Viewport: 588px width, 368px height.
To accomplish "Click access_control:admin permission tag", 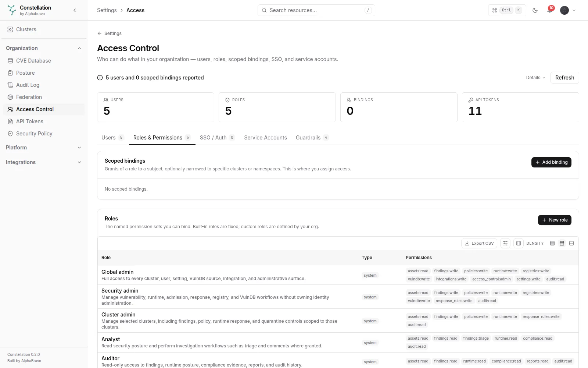I will tap(491, 279).
